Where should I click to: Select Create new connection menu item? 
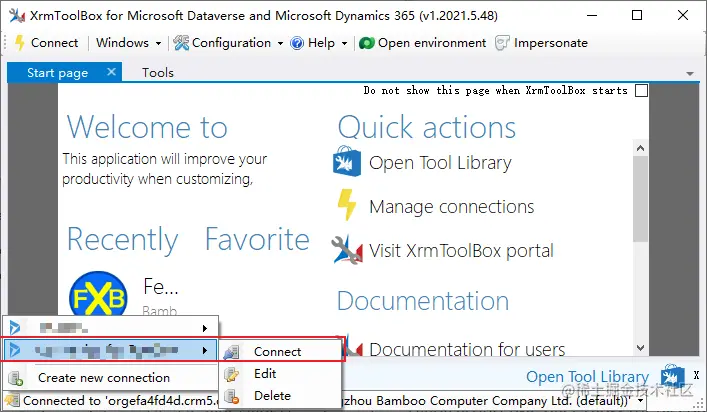110,378
